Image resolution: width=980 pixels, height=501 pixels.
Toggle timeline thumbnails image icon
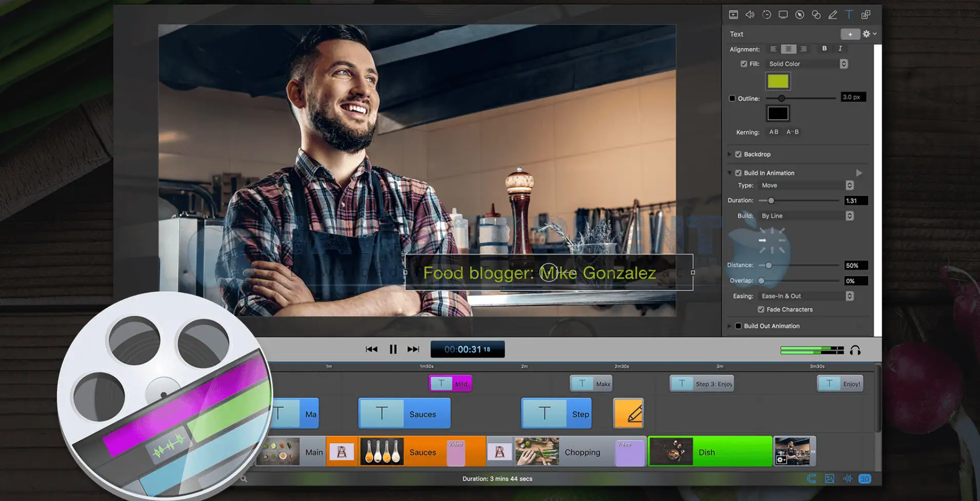(x=829, y=479)
